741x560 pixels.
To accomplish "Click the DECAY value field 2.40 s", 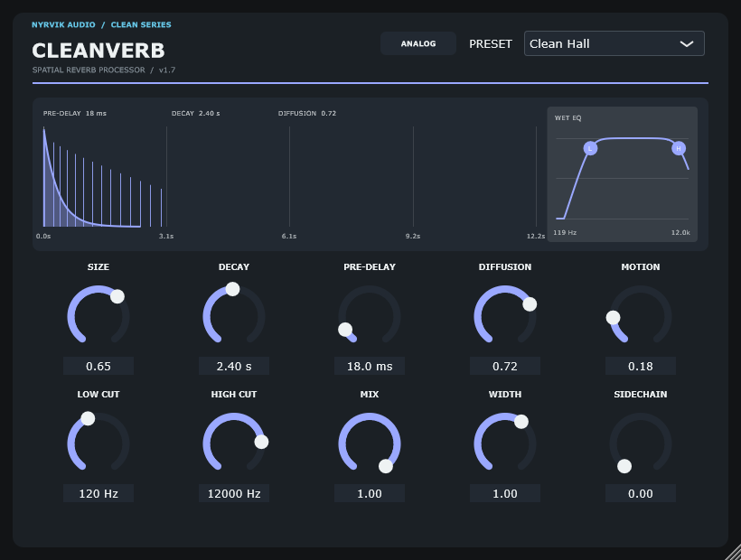I will [x=234, y=366].
